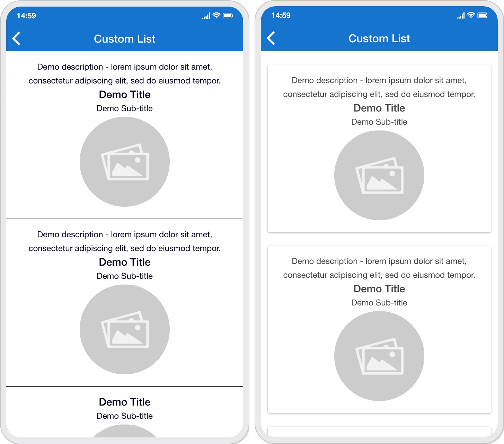Select the second Demo Title on the right screen
Screen dimensions: 504x444
pos(379,288)
